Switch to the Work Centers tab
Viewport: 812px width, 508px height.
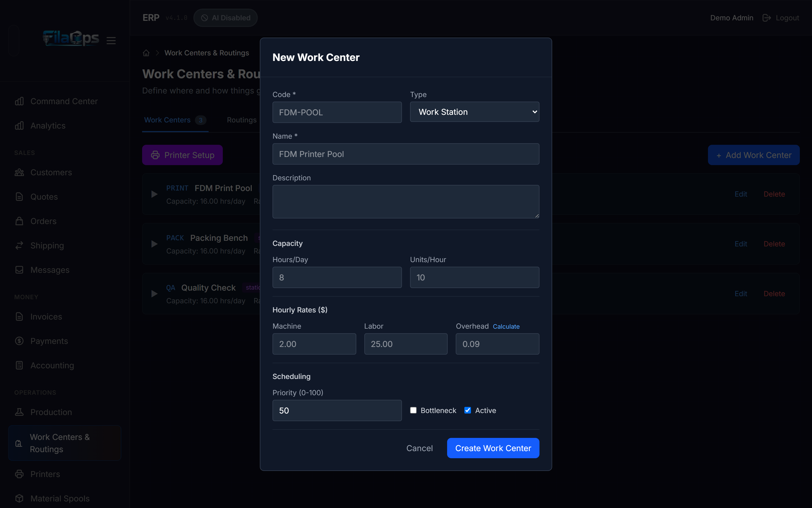coord(175,120)
